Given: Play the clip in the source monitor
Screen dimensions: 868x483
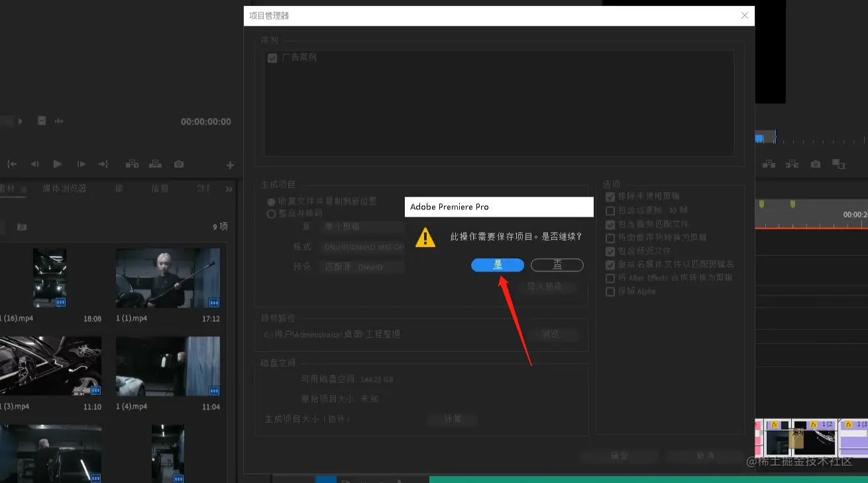Looking at the screenshot, I should [x=58, y=164].
